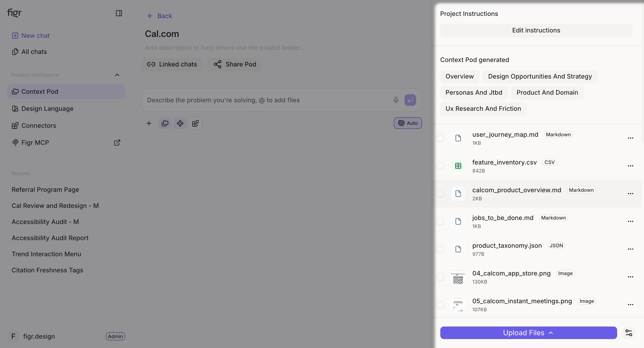Open Linked chats
644x348 pixels.
pos(172,64)
